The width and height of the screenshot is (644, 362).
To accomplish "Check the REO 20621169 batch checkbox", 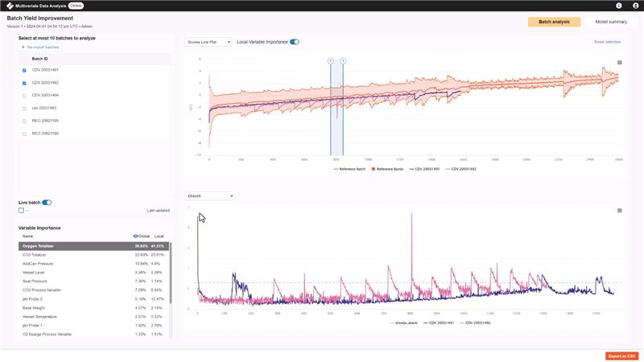I will coord(24,121).
